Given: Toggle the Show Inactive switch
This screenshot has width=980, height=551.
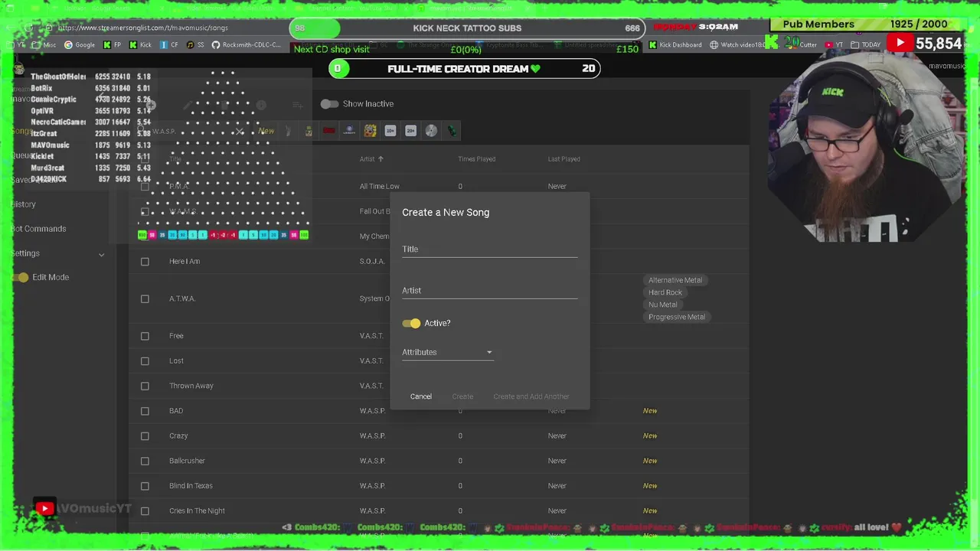Looking at the screenshot, I should click(329, 104).
